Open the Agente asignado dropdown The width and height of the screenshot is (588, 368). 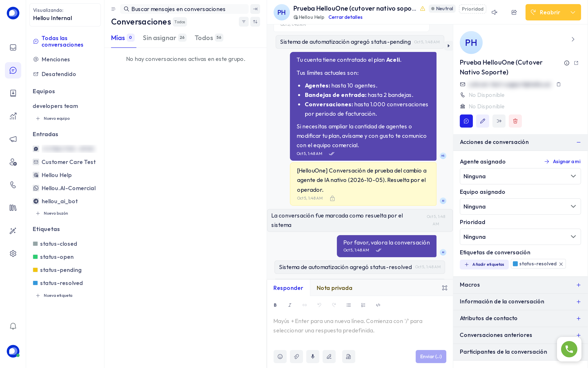(520, 176)
